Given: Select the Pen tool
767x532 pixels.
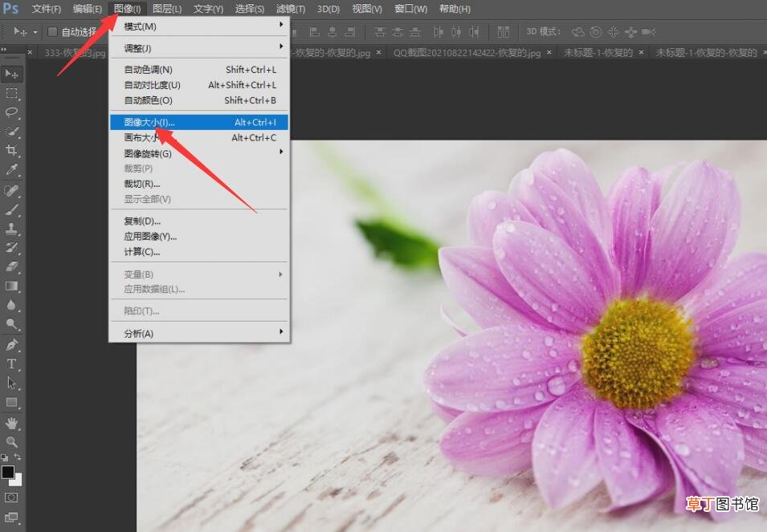Looking at the screenshot, I should (12, 345).
